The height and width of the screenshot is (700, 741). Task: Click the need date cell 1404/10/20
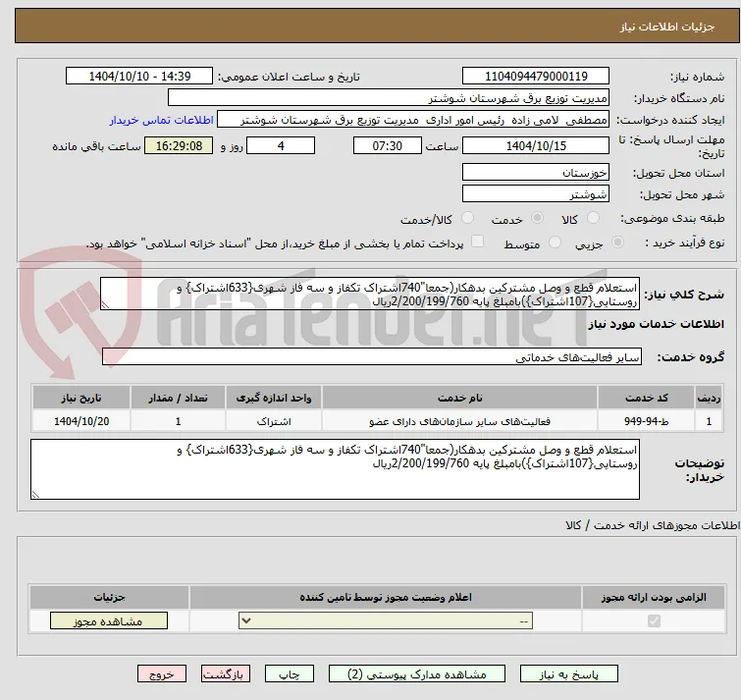point(81,421)
